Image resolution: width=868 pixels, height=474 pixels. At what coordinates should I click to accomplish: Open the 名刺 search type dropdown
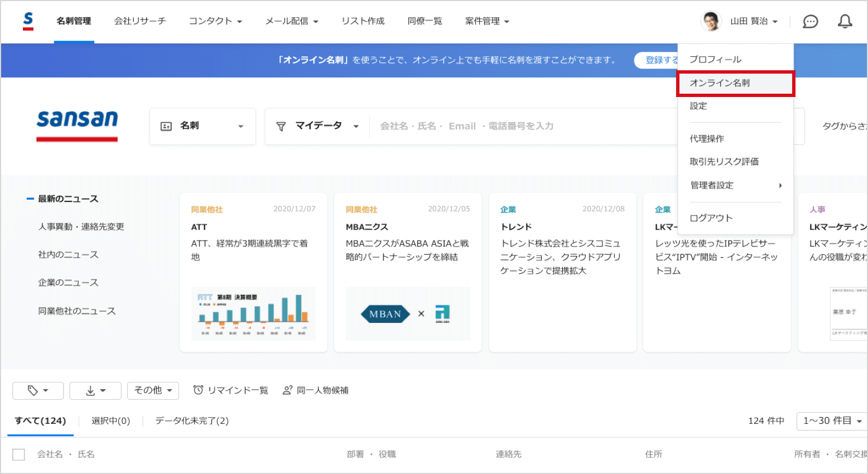click(202, 127)
